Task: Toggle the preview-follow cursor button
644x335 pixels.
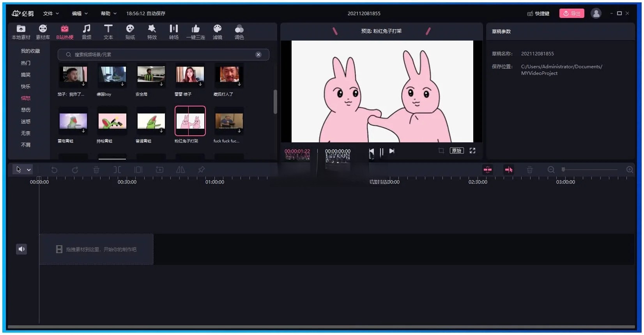Action: tap(508, 170)
